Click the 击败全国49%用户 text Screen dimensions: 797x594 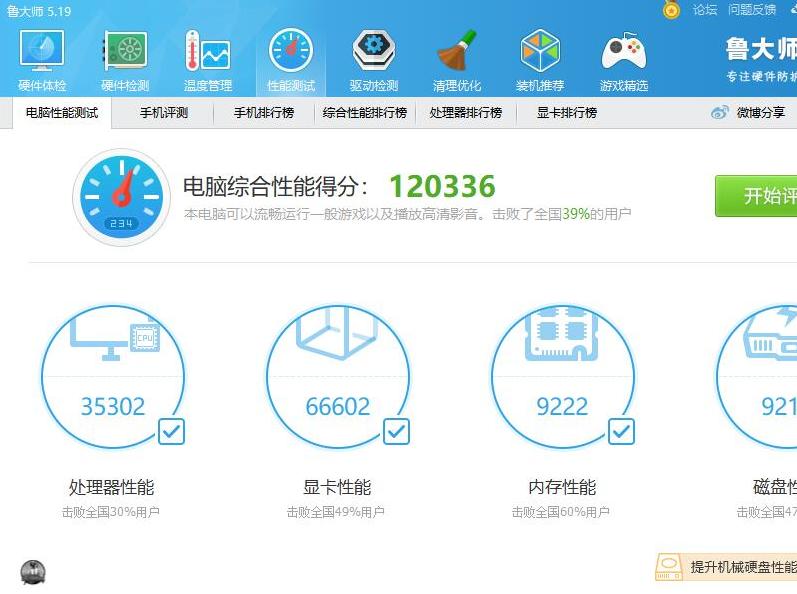pos(335,512)
